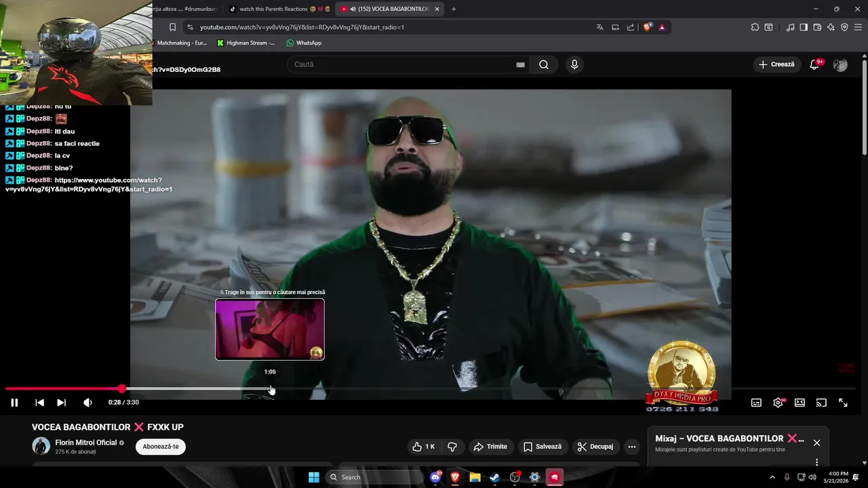Close the VOCEA BAGABONTILOR tab

pos(437,9)
